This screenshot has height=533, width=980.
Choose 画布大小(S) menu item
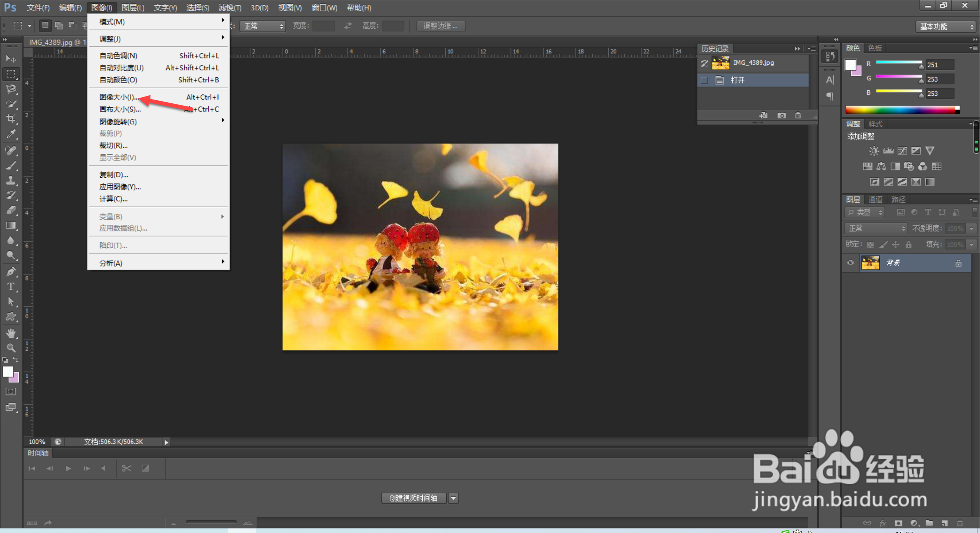click(x=159, y=109)
